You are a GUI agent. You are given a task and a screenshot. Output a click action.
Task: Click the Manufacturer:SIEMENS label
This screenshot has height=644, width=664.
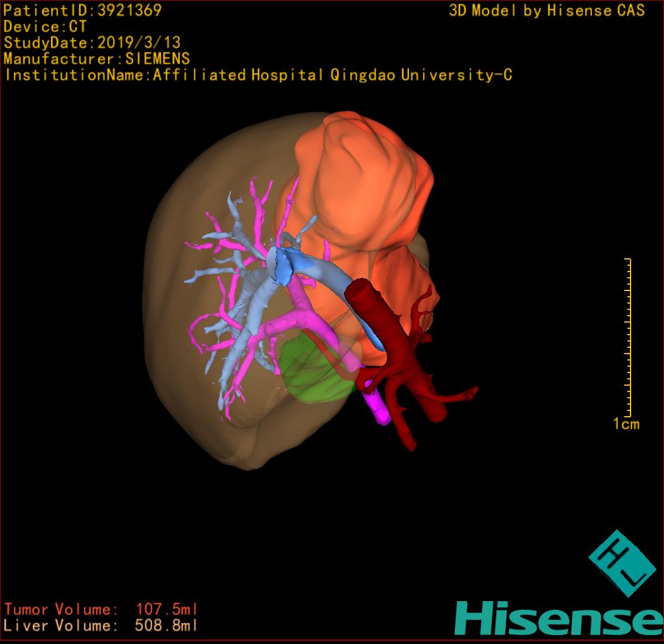[x=97, y=59]
